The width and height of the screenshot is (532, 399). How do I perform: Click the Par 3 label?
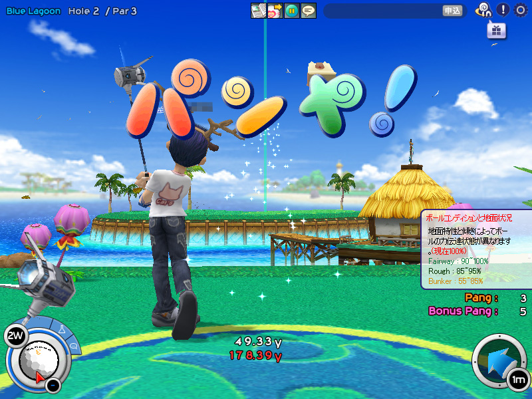(x=125, y=11)
